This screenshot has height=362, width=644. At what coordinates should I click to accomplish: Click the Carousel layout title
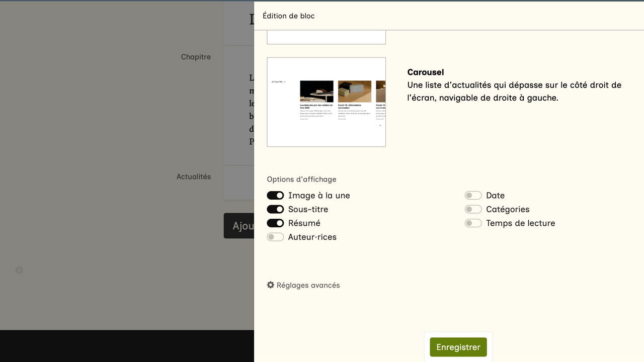425,72
